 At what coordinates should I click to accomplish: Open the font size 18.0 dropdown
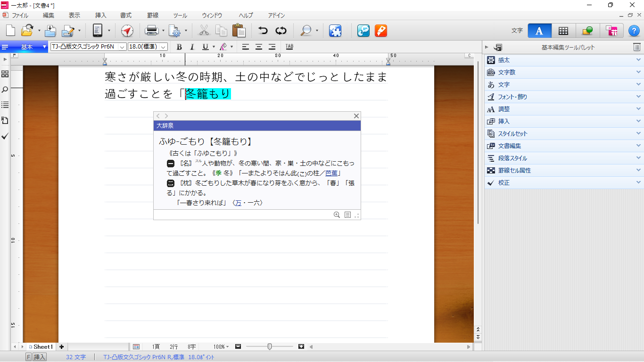click(163, 47)
